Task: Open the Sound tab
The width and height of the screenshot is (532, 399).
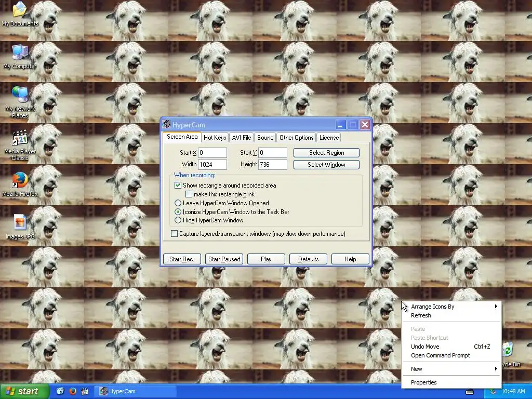Action: click(265, 137)
